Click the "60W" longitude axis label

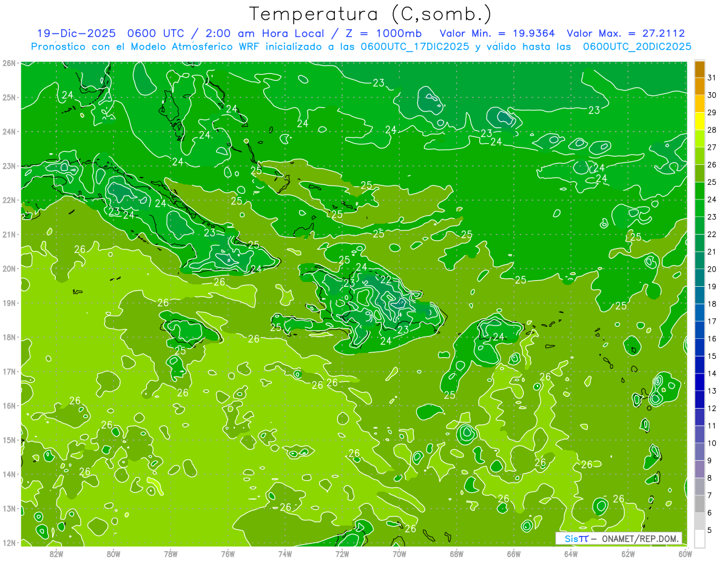point(685,553)
